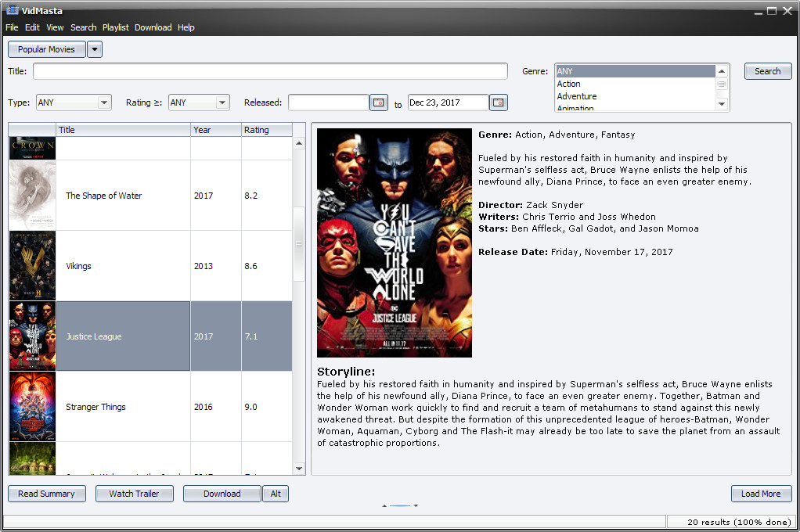
Task: Sort results by the Title column header
Action: (123, 130)
